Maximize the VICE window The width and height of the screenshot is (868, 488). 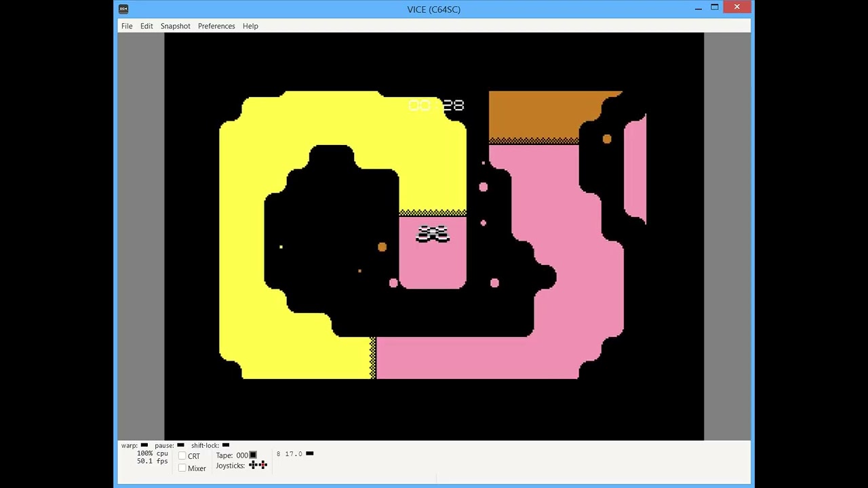pos(715,7)
